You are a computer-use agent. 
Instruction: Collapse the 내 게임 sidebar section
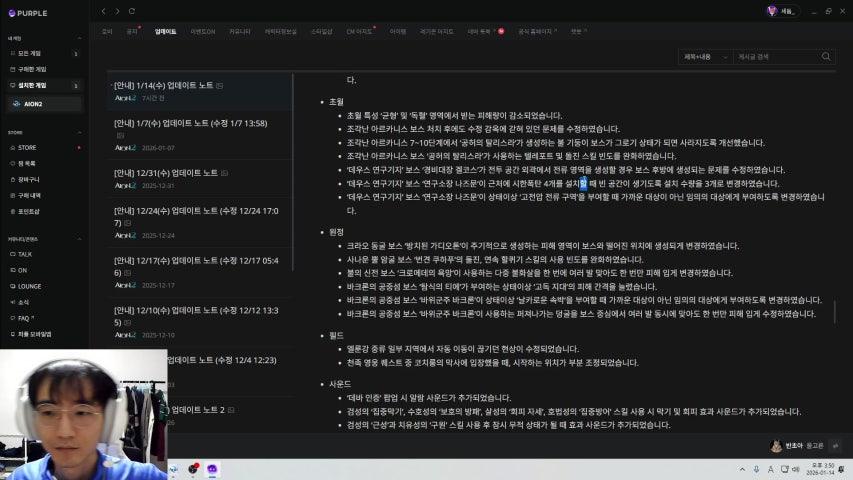pyautogui.click(x=79, y=39)
